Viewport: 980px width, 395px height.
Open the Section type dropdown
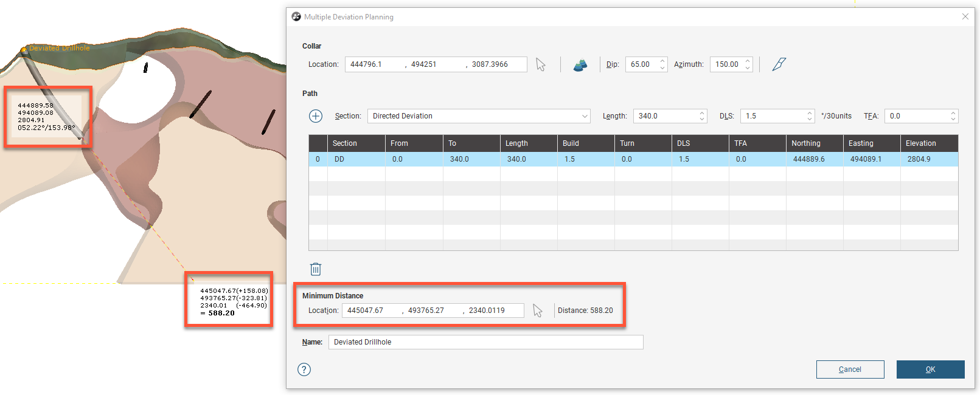coord(479,116)
